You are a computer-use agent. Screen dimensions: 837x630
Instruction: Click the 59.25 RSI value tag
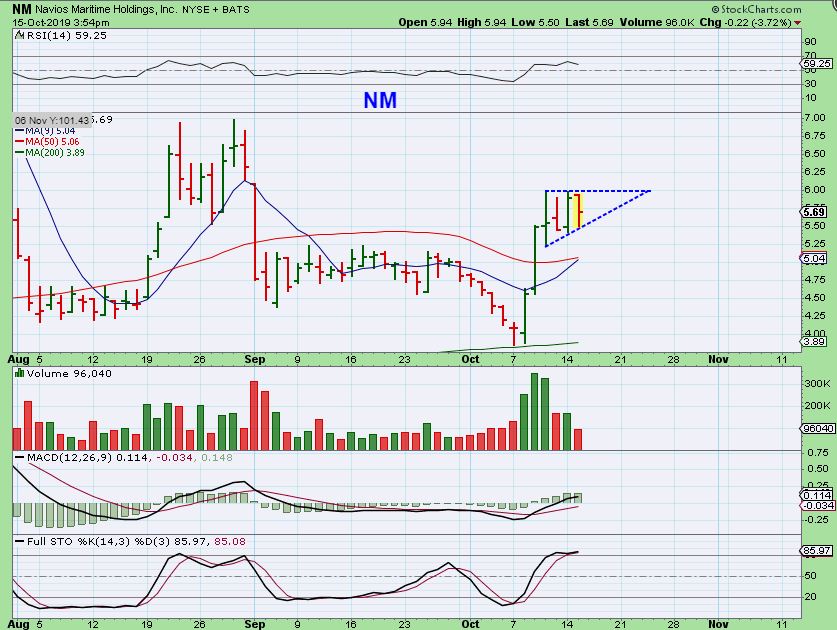(817, 64)
